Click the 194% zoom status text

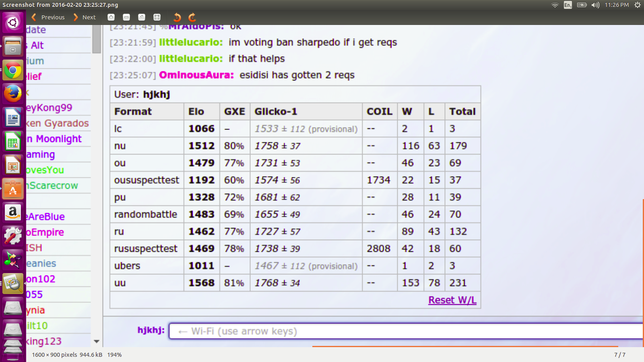[x=114, y=355]
